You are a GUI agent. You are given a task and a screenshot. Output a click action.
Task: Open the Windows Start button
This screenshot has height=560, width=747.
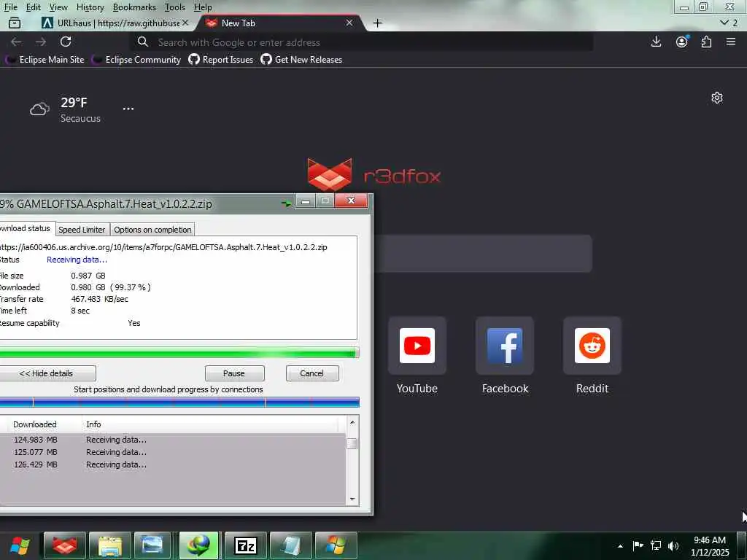20,545
